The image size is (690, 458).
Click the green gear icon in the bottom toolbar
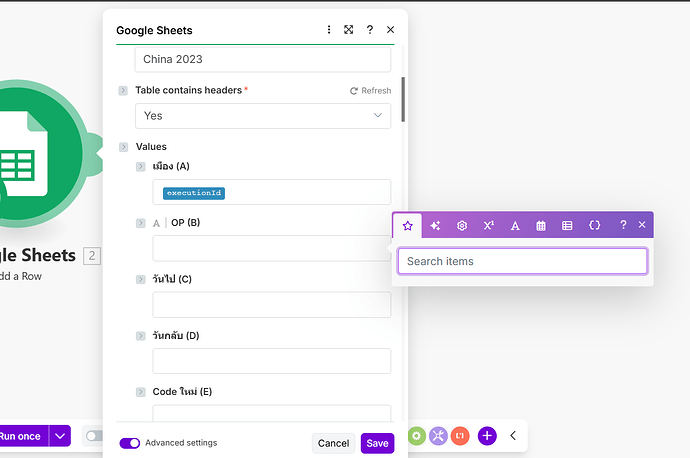(x=416, y=436)
